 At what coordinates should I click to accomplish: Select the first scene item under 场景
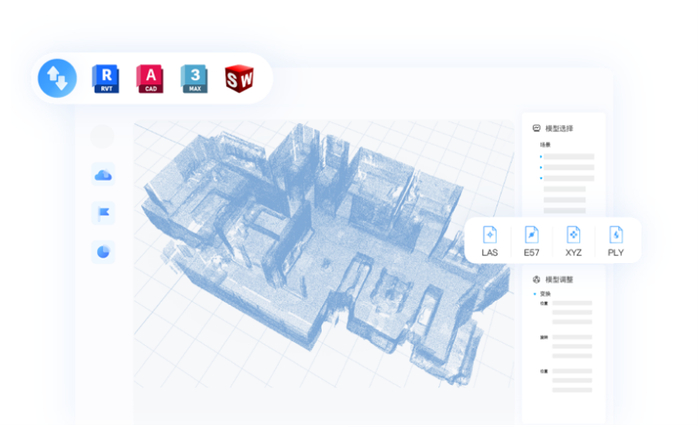(567, 157)
